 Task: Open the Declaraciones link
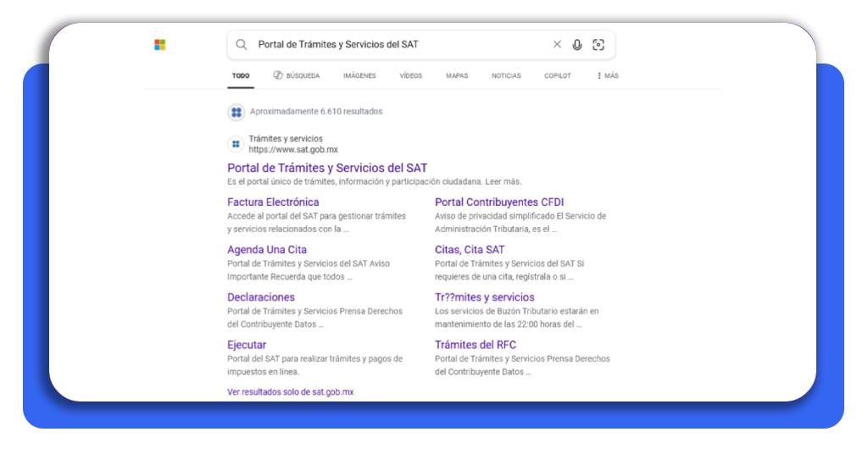(261, 297)
